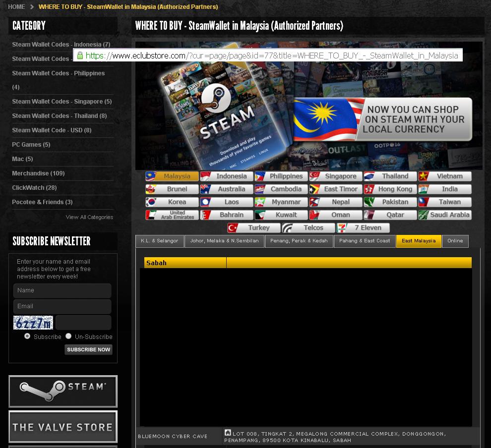
Task: Select the Korea country button
Action: click(172, 202)
